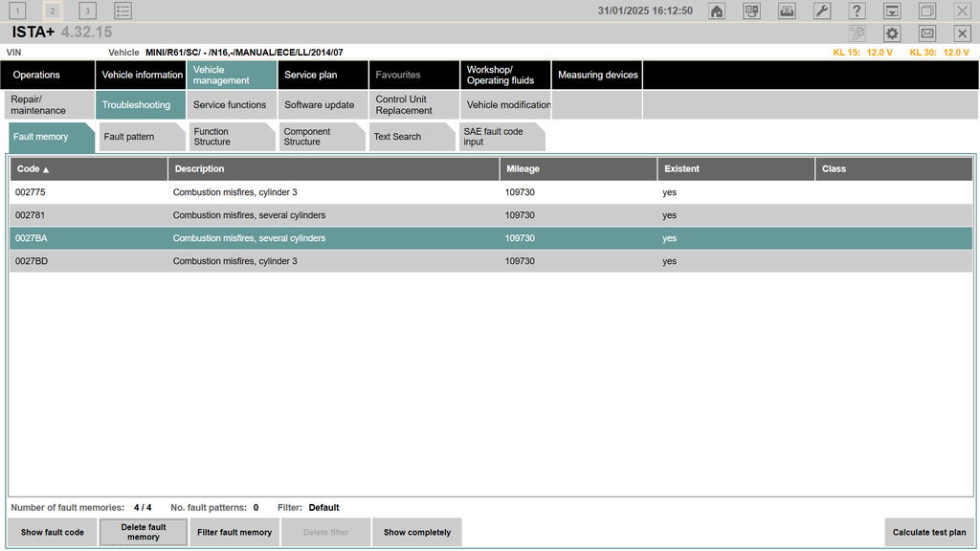The width and height of the screenshot is (980, 551).
Task: Click the Calculate test plan button
Action: (x=928, y=533)
